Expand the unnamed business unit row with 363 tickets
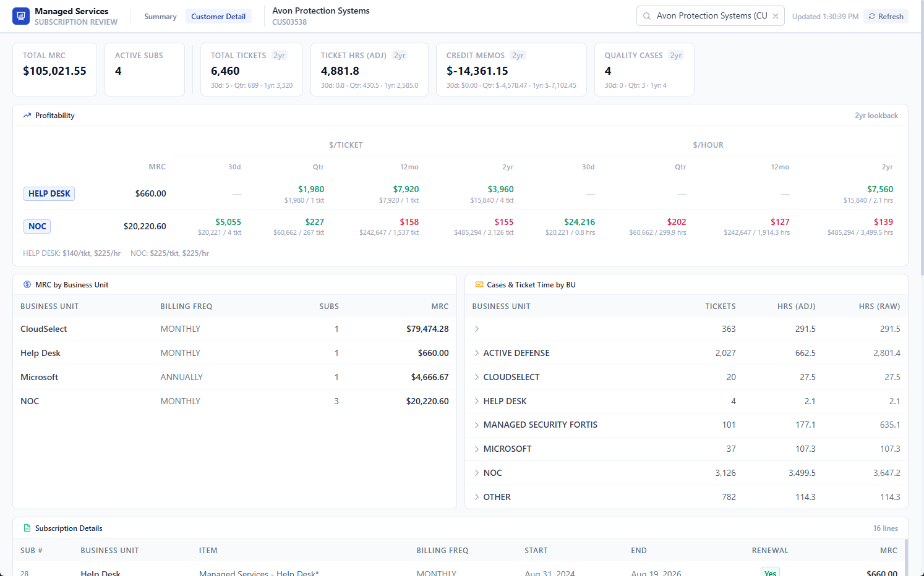 (x=477, y=329)
